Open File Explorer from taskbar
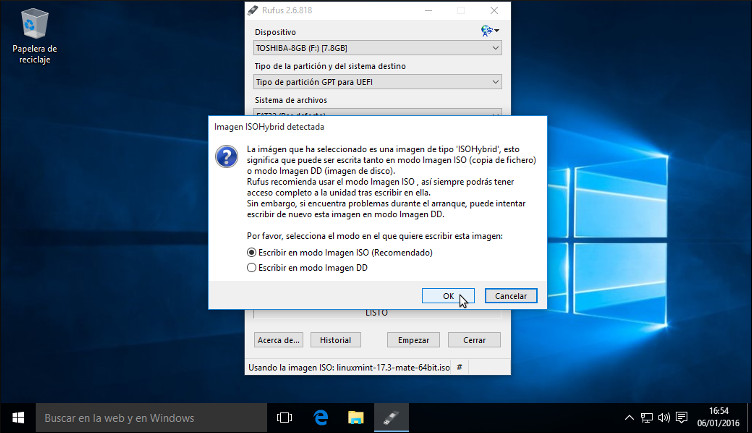 tap(355, 418)
